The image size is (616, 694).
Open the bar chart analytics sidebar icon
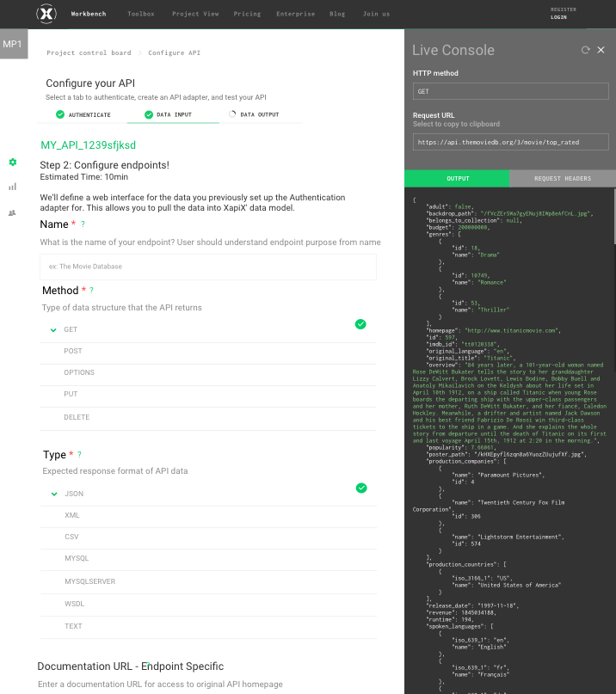[12, 187]
